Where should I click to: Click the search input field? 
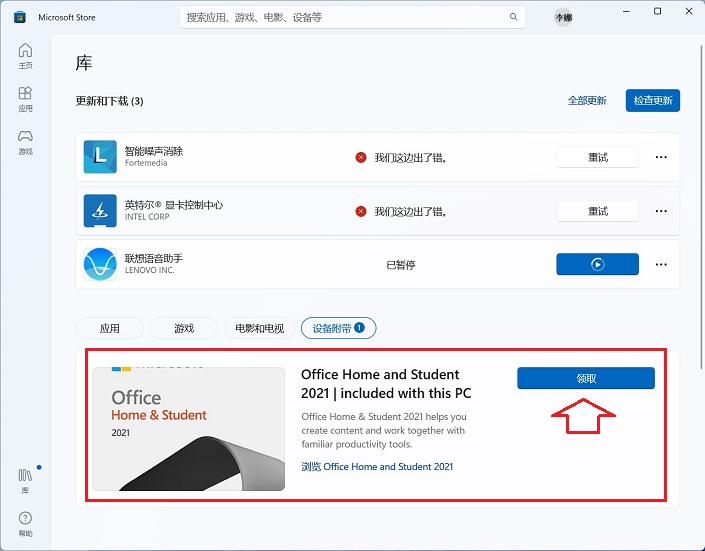point(340,17)
